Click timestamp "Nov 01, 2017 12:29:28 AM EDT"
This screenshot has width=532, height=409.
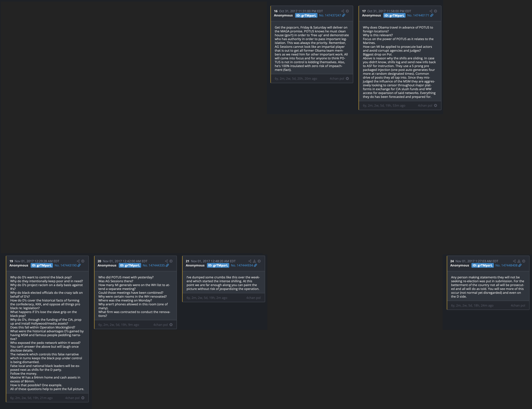(x=37, y=261)
